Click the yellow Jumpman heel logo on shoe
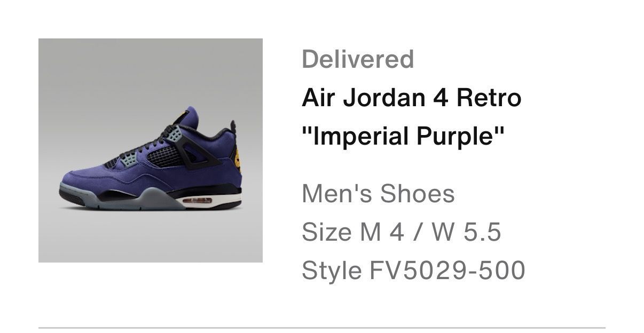The width and height of the screenshot is (644, 333). click(235, 159)
